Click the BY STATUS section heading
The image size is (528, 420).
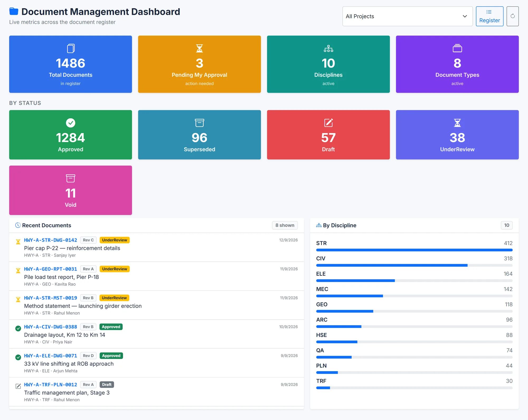25,103
